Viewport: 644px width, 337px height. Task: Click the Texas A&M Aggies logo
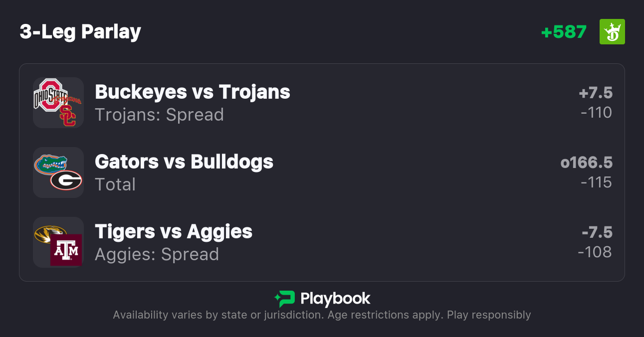coord(66,250)
